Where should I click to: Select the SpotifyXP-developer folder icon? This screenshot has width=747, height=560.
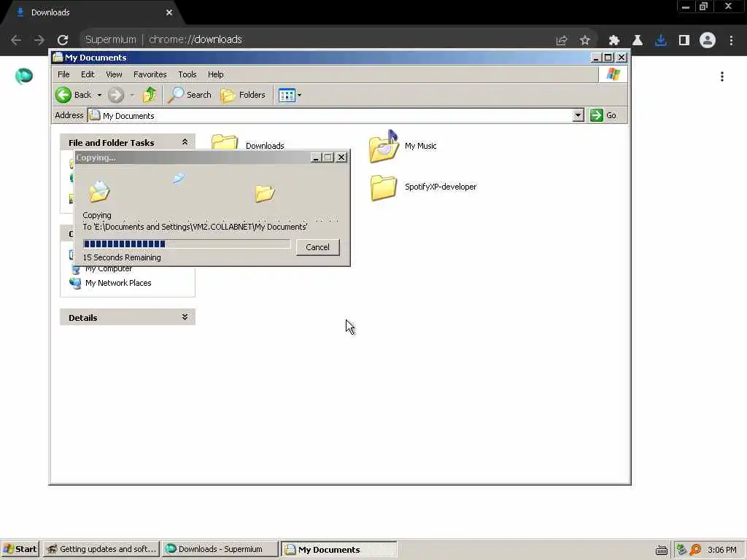tap(384, 187)
